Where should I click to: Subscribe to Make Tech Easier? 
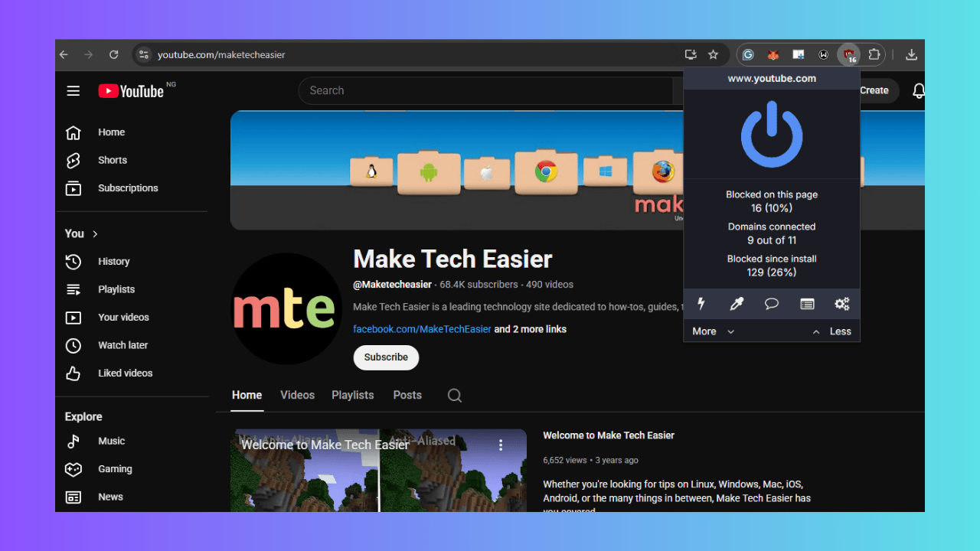click(386, 357)
